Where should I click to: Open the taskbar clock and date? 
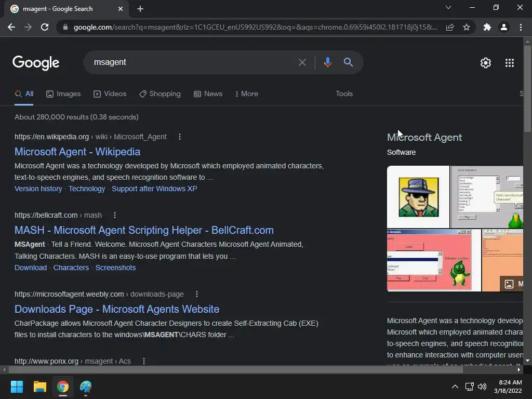(508, 387)
